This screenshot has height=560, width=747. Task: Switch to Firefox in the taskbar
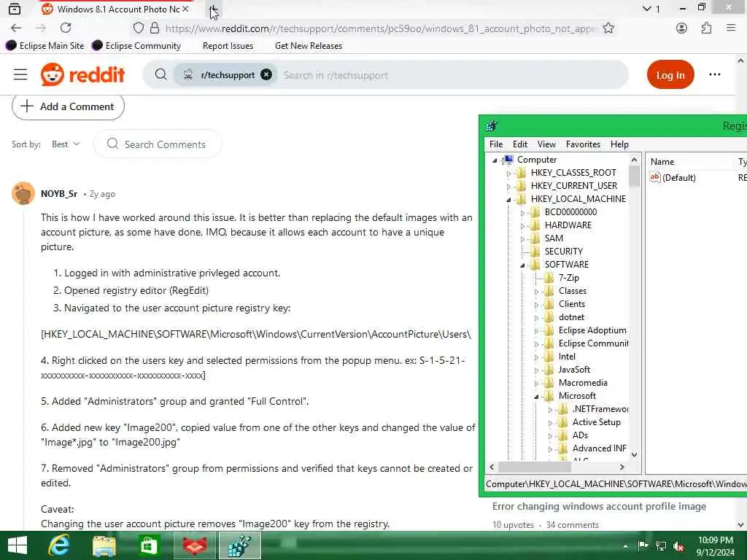[194, 545]
